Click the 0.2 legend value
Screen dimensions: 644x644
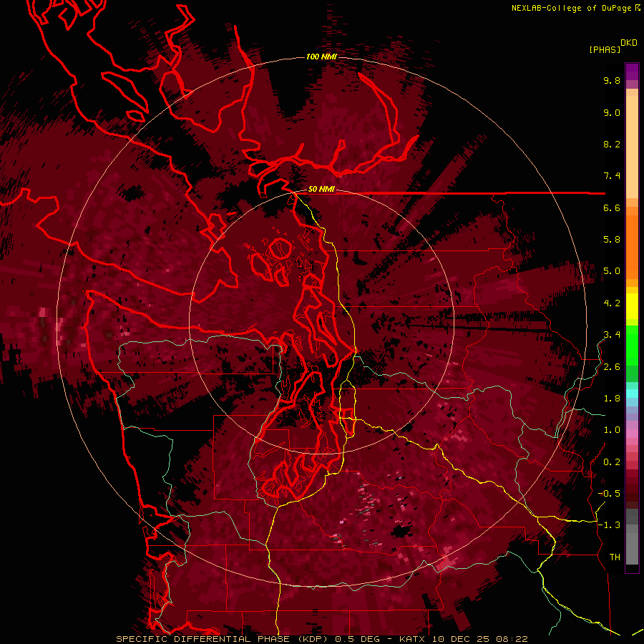point(612,462)
